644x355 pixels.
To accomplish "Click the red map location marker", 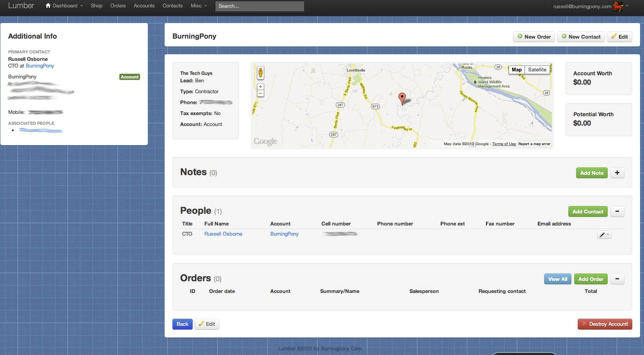I will point(402,98).
